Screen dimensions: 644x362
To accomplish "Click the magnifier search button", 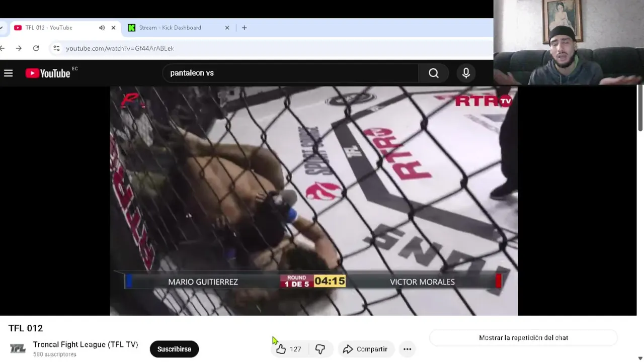I will pos(434,73).
